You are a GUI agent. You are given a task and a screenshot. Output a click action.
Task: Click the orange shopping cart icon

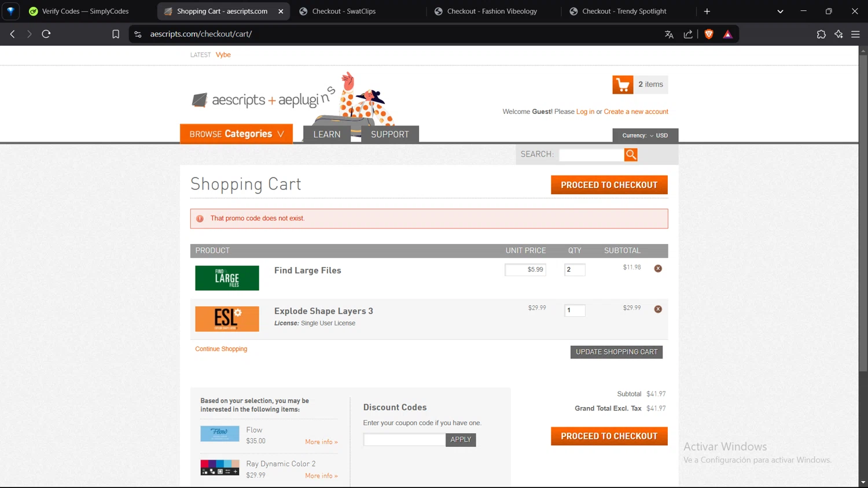[623, 84]
